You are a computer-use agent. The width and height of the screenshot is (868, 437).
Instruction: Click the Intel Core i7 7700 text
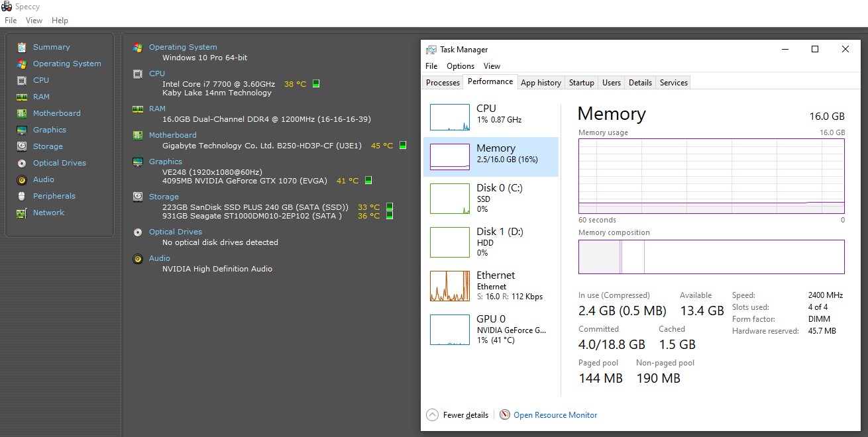219,84
